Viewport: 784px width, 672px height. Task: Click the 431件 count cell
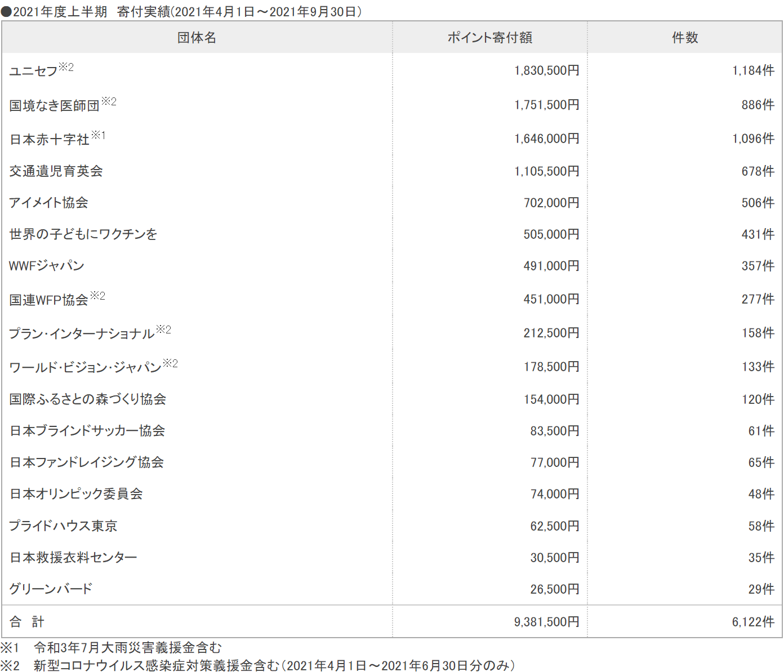coord(758,234)
